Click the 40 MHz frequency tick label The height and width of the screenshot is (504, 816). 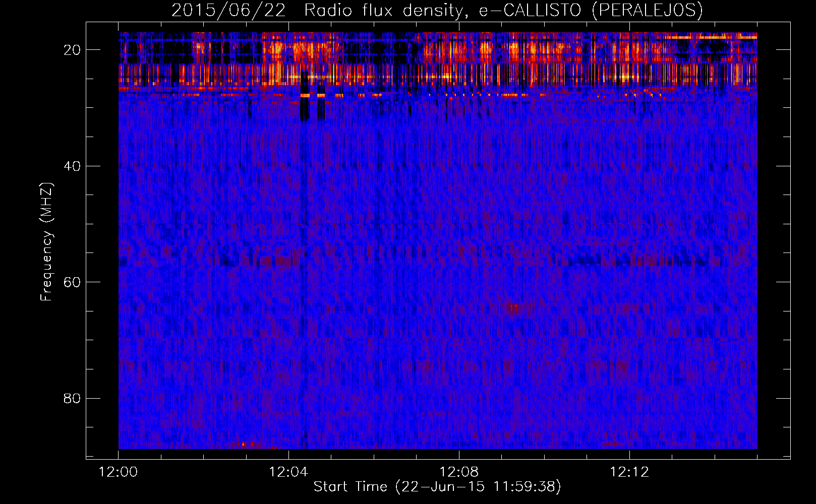pyautogui.click(x=72, y=166)
